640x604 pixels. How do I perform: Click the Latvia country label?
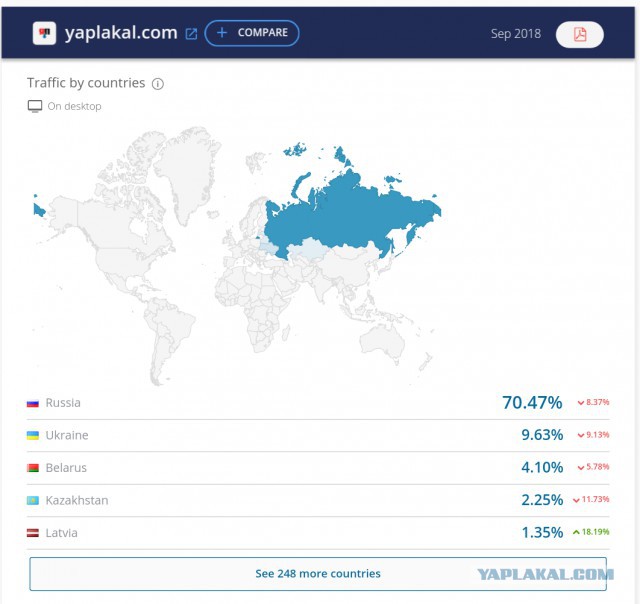tap(61, 533)
